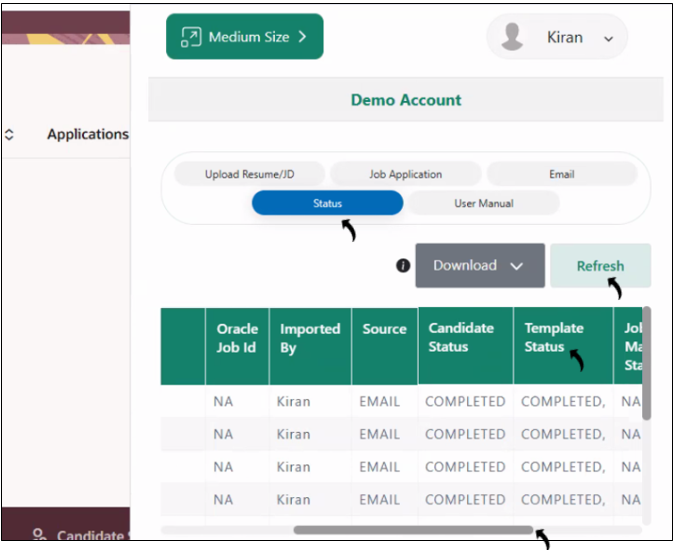This screenshot has height=550, width=673.
Task: Click the chevron arrow on Medium Size
Action: (303, 37)
